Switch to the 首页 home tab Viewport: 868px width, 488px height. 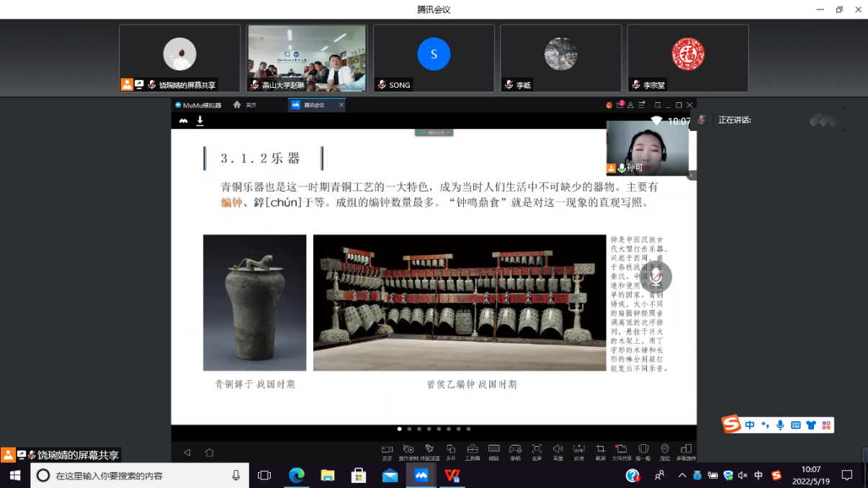[245, 105]
